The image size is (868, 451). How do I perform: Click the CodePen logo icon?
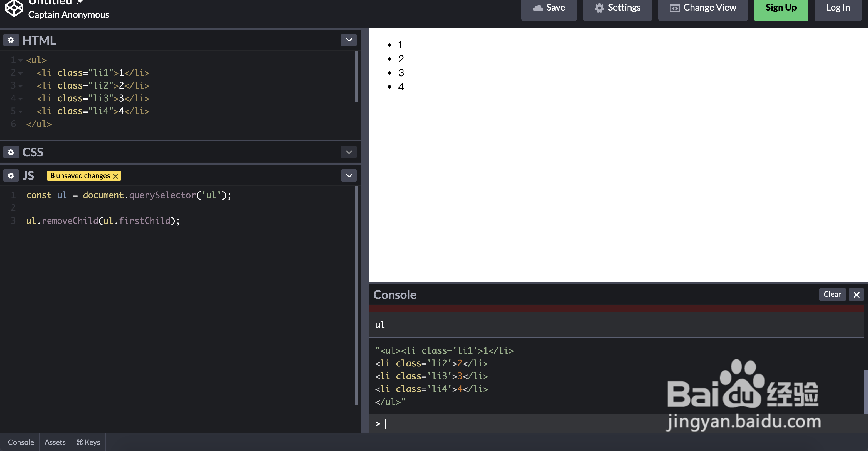[14, 8]
